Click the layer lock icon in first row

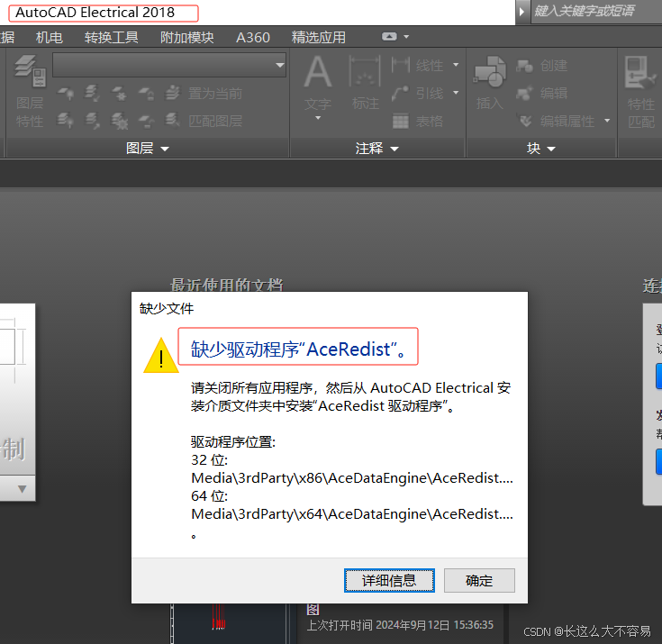click(x=147, y=94)
